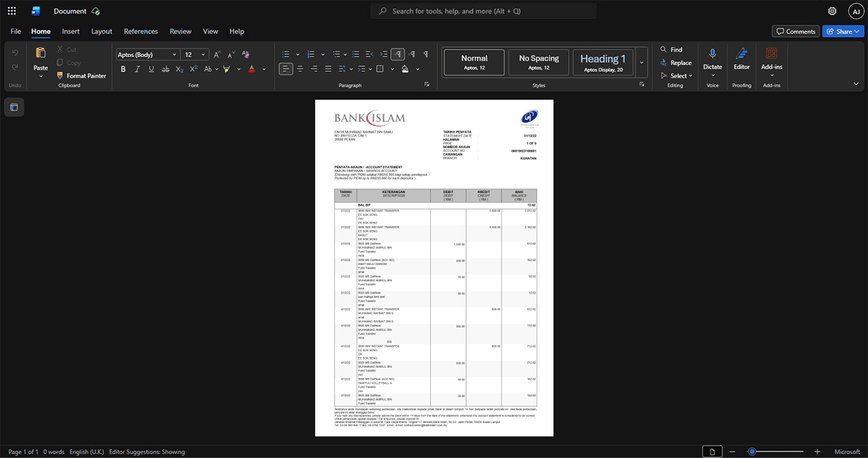Image resolution: width=868 pixels, height=458 pixels.
Task: Click the Paste clipboard icon
Action: (41, 53)
